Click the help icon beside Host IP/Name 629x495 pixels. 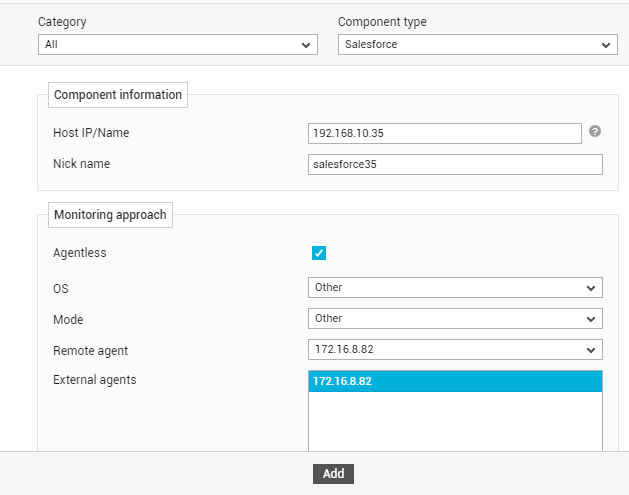point(595,131)
